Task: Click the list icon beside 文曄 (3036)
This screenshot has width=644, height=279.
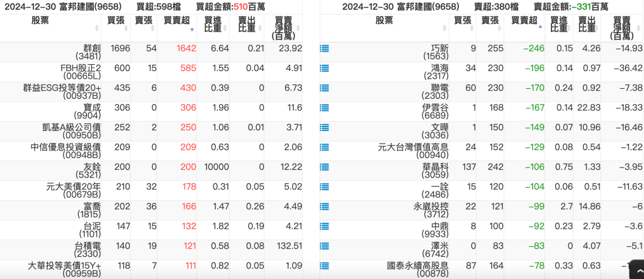Action: click(x=324, y=127)
